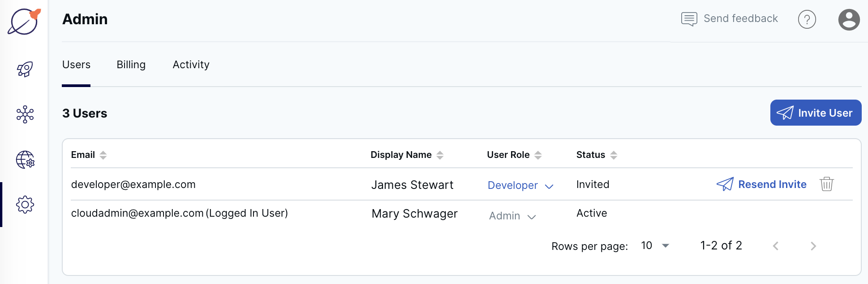Click the help question mark icon

tap(807, 19)
